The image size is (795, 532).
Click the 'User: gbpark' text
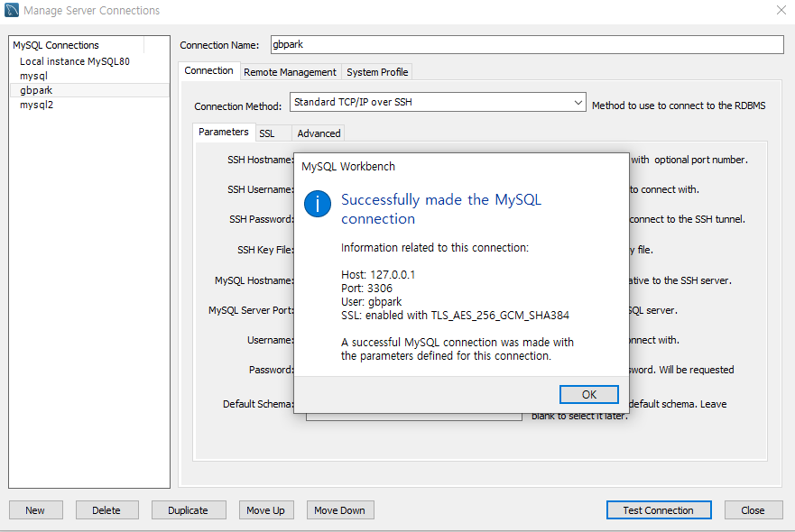coord(371,302)
